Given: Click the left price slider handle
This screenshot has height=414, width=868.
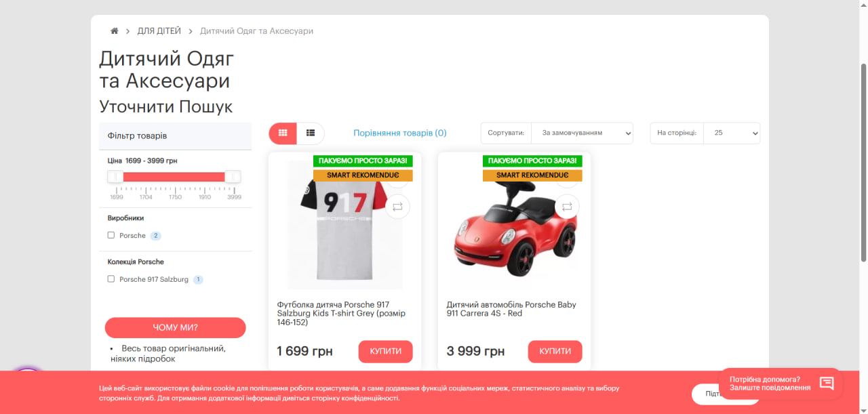Looking at the screenshot, I should tap(116, 177).
